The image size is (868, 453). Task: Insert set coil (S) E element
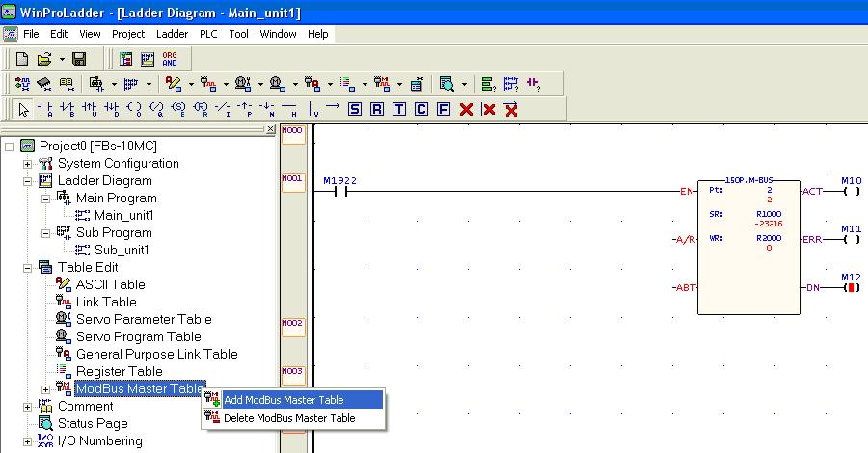tap(178, 109)
